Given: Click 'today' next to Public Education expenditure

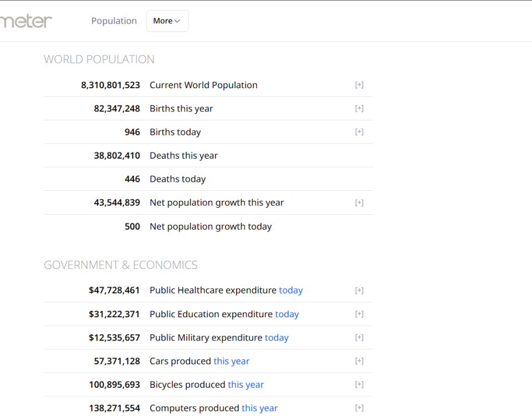Looking at the screenshot, I should point(287,314).
